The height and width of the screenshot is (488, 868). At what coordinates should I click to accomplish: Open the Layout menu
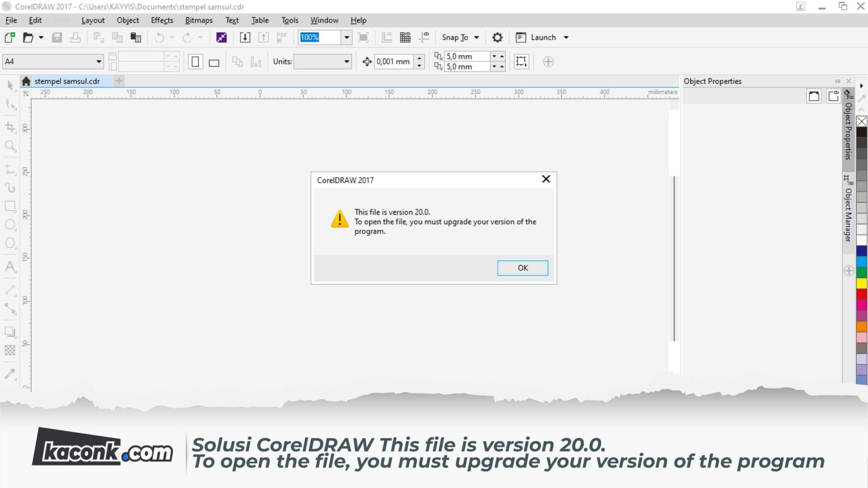pos(93,20)
